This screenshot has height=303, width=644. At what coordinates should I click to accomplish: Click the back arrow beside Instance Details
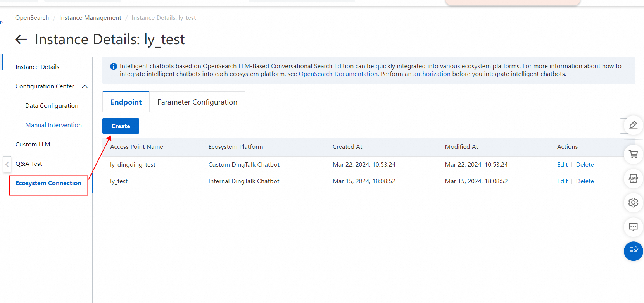click(21, 39)
